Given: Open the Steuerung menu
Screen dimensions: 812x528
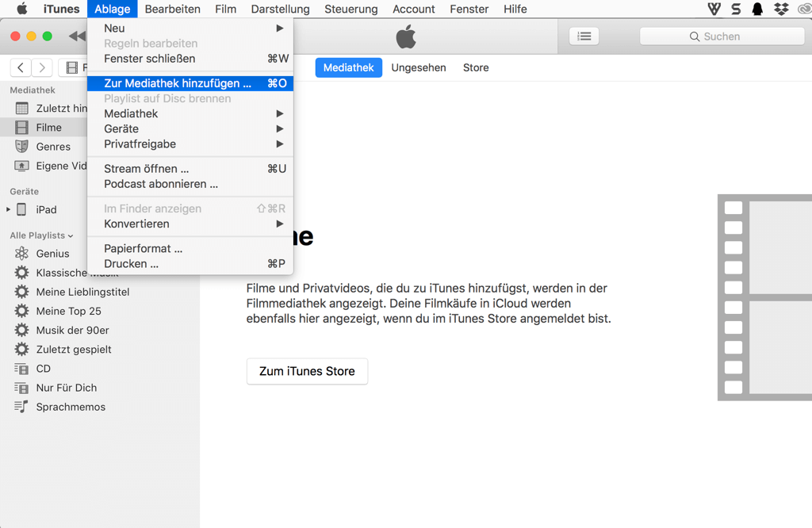Looking at the screenshot, I should pyautogui.click(x=351, y=9).
